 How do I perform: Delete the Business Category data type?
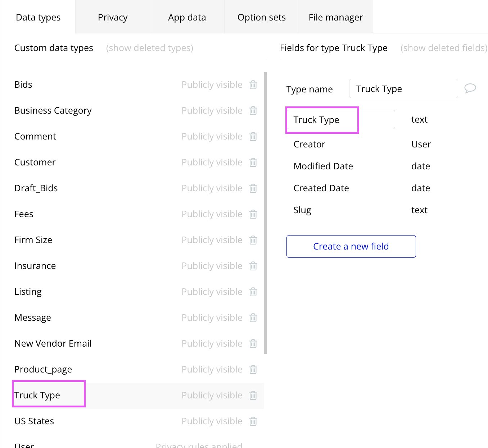pyautogui.click(x=253, y=111)
